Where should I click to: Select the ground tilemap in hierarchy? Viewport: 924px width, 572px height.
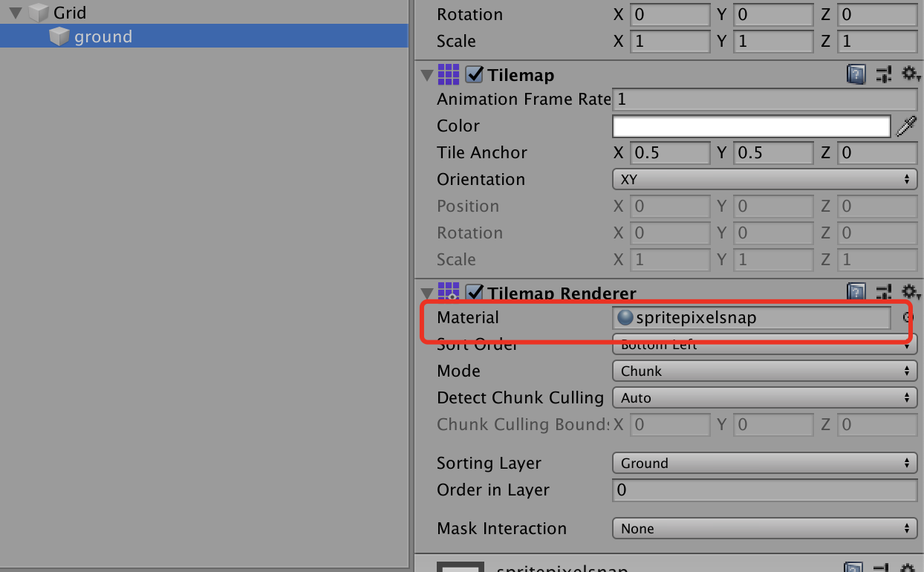(x=103, y=36)
